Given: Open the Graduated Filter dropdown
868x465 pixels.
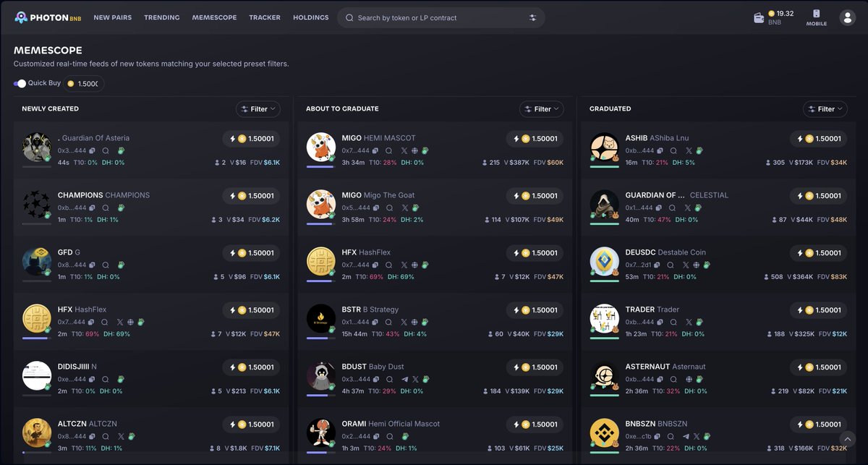Looking at the screenshot, I should point(825,109).
